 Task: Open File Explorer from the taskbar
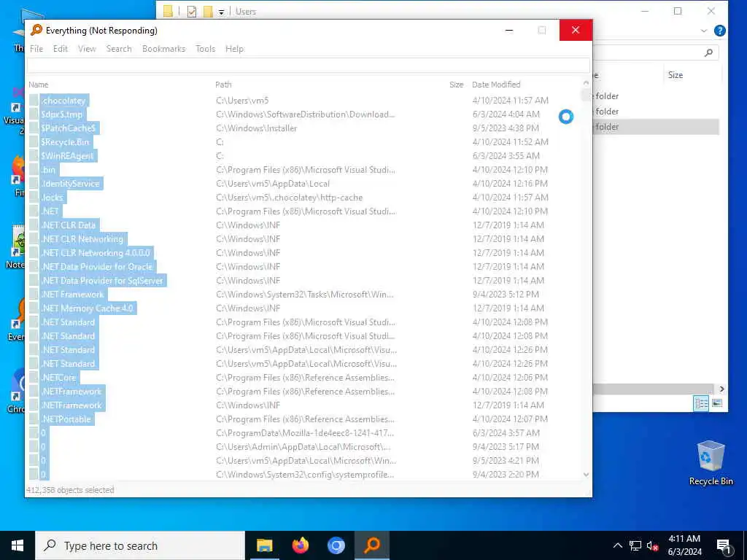(264, 545)
